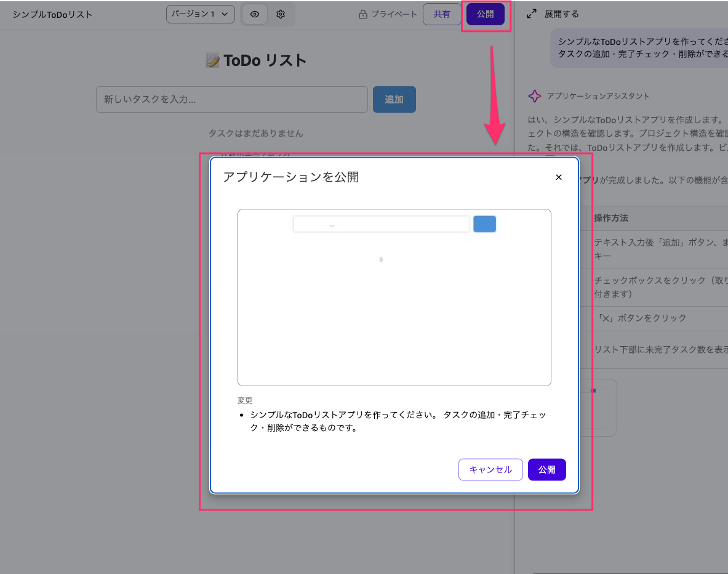Open the settings gear icon in the toolbar
Viewport: 728px width, 574px height.
tap(281, 14)
